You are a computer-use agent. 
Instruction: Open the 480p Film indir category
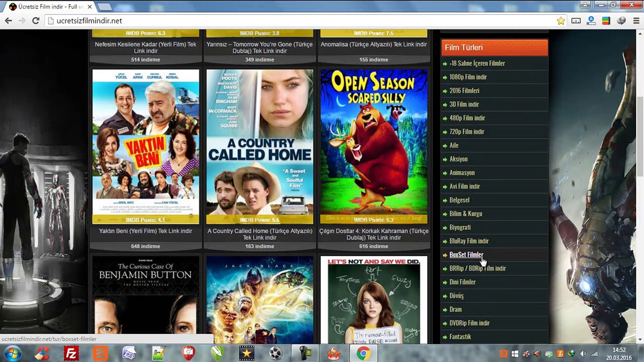[467, 118]
